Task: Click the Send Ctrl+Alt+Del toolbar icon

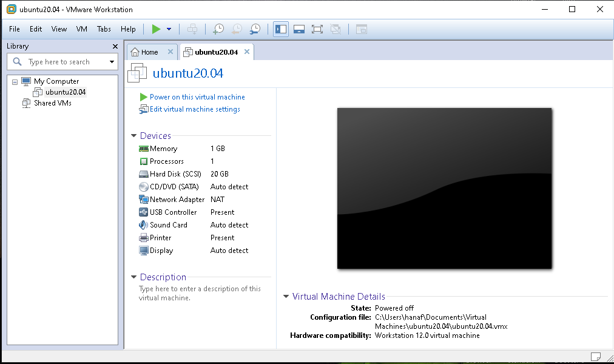Action: pyautogui.click(x=192, y=29)
